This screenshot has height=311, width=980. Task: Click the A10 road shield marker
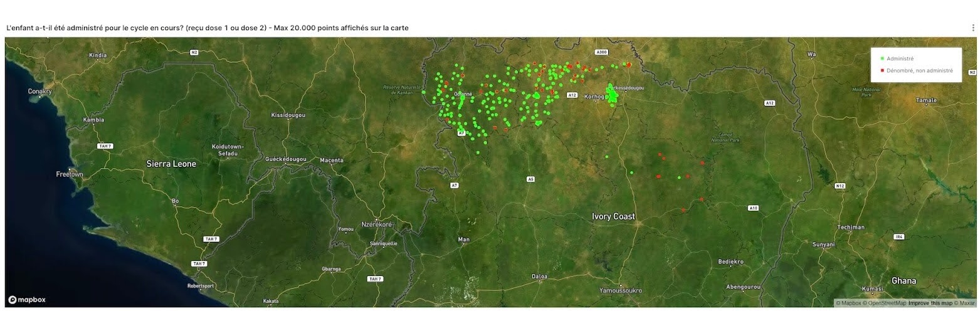point(754,208)
